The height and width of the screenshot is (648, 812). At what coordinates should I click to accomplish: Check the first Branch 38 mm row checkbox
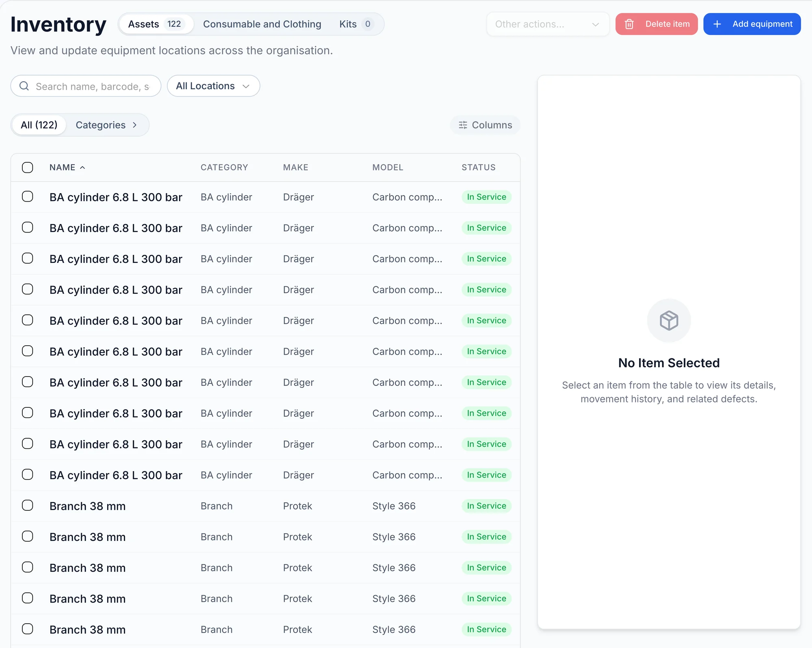pos(28,506)
